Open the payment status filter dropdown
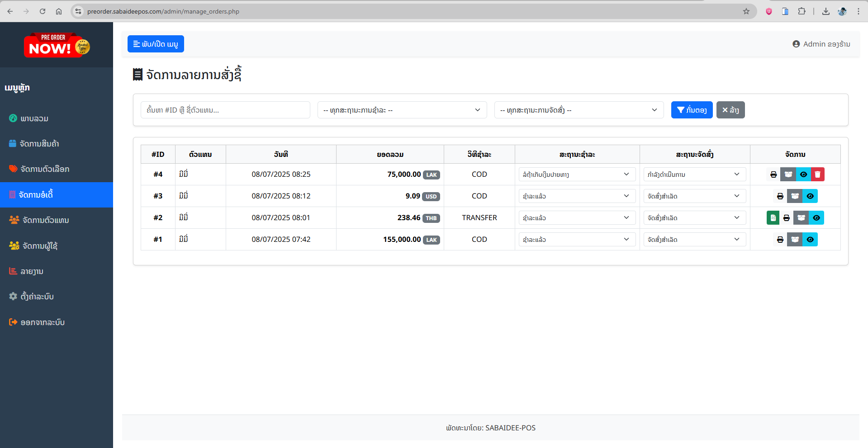 tap(402, 110)
